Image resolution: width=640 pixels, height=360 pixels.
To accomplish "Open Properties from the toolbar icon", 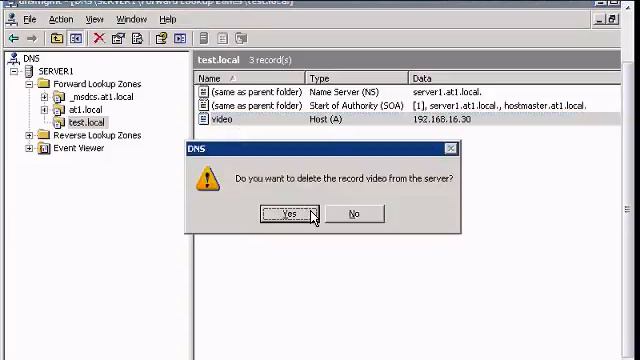I will (118, 39).
